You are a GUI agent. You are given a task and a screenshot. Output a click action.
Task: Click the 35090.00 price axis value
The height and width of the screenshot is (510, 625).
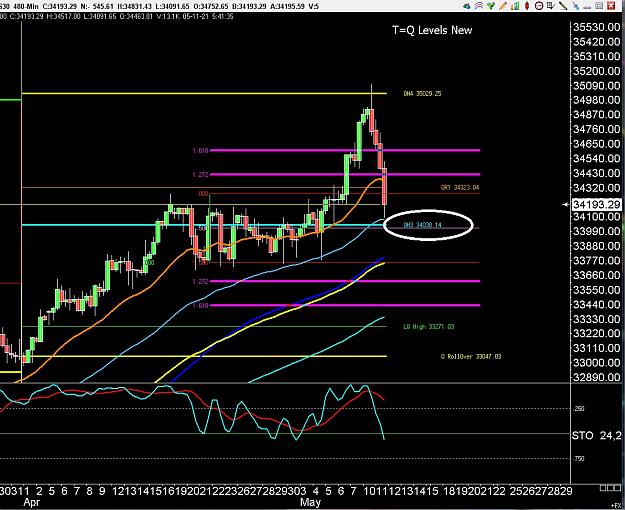(x=596, y=86)
